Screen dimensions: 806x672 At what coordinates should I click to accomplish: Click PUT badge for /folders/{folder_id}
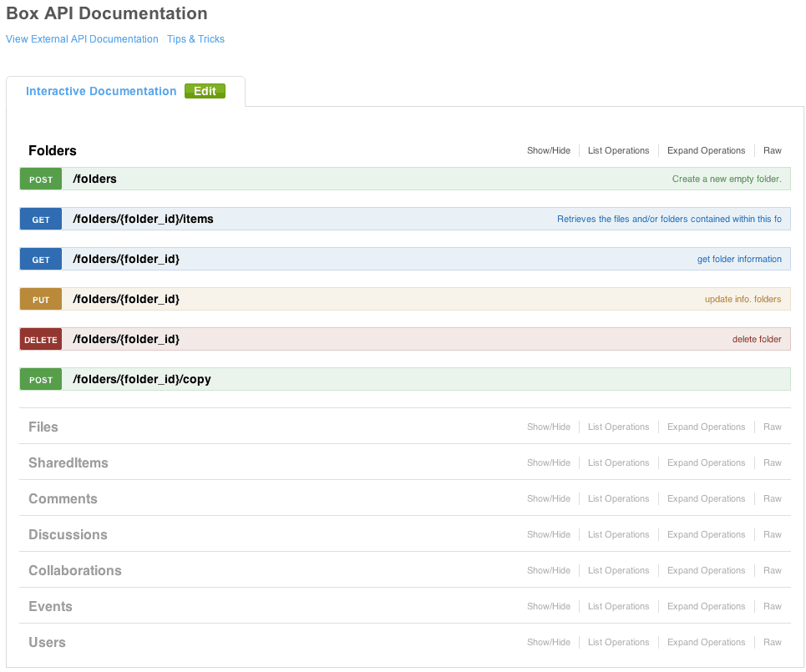[x=41, y=299]
